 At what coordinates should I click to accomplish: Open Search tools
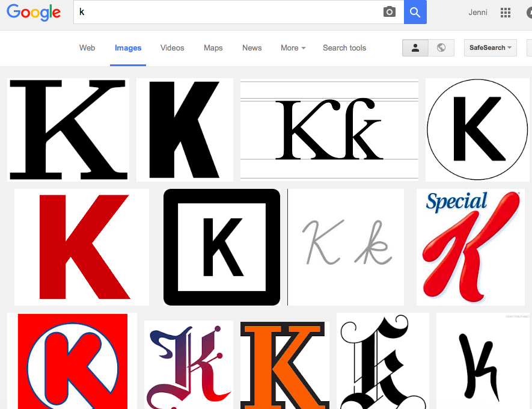click(x=344, y=48)
